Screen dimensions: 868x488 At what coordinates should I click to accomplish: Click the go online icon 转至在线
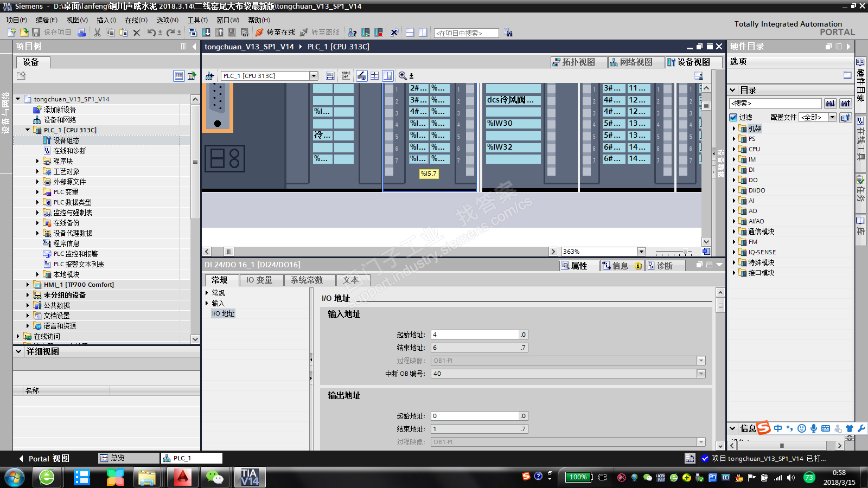(275, 33)
